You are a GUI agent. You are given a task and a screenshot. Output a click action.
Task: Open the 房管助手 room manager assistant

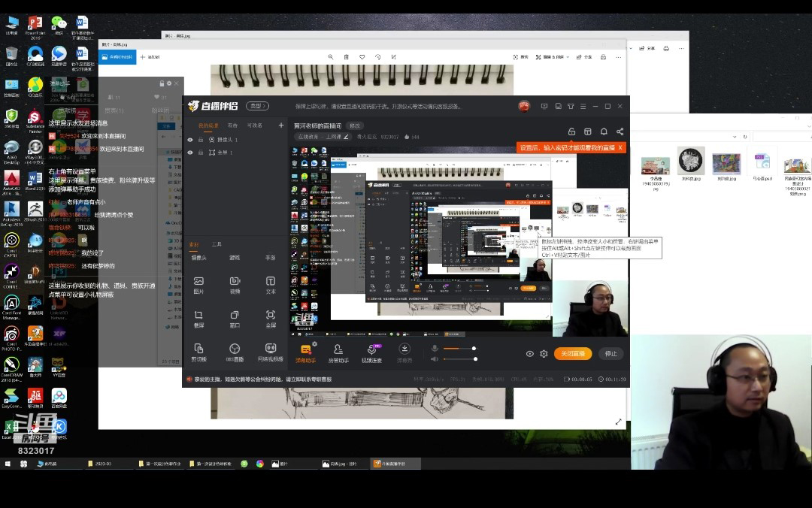click(338, 352)
